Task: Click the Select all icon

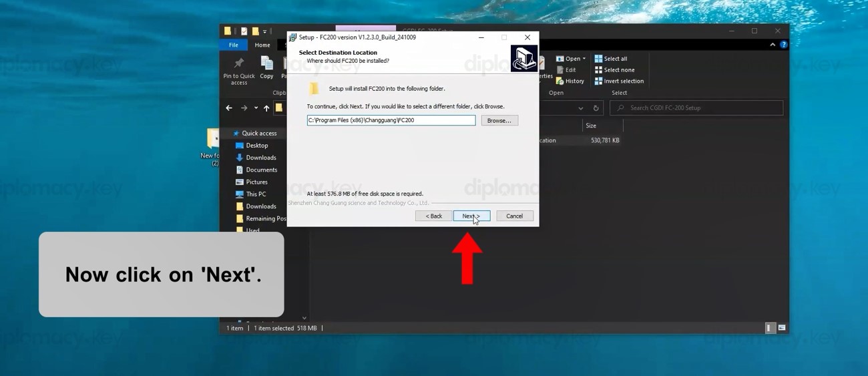Action: pyautogui.click(x=598, y=59)
